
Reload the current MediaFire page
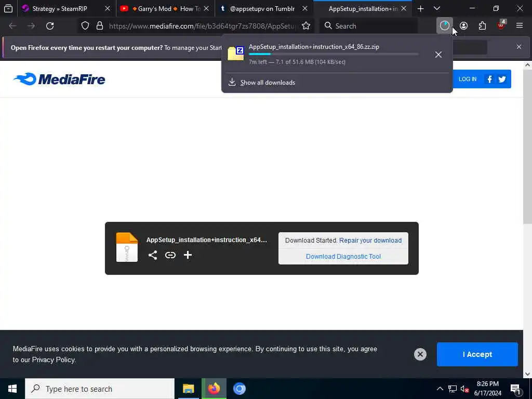coord(50,26)
